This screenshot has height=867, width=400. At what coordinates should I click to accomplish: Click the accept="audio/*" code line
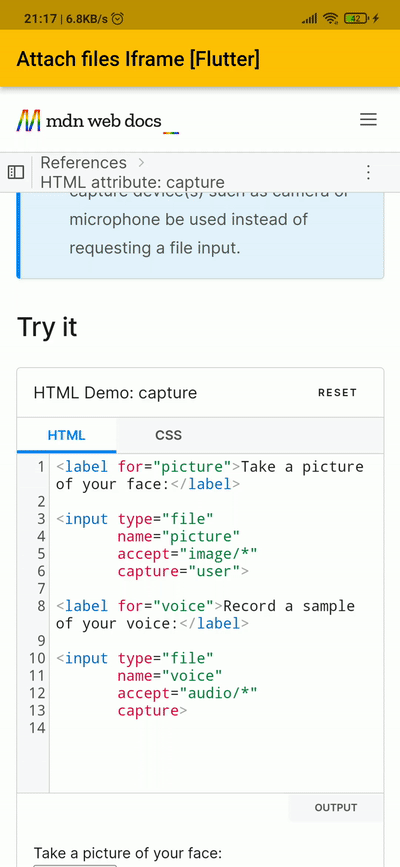187,693
